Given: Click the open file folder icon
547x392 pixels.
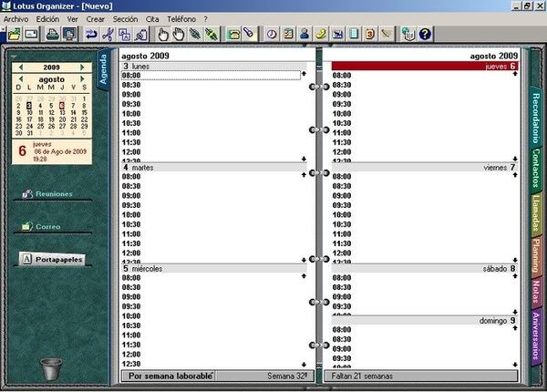Looking at the screenshot, I should (15, 34).
